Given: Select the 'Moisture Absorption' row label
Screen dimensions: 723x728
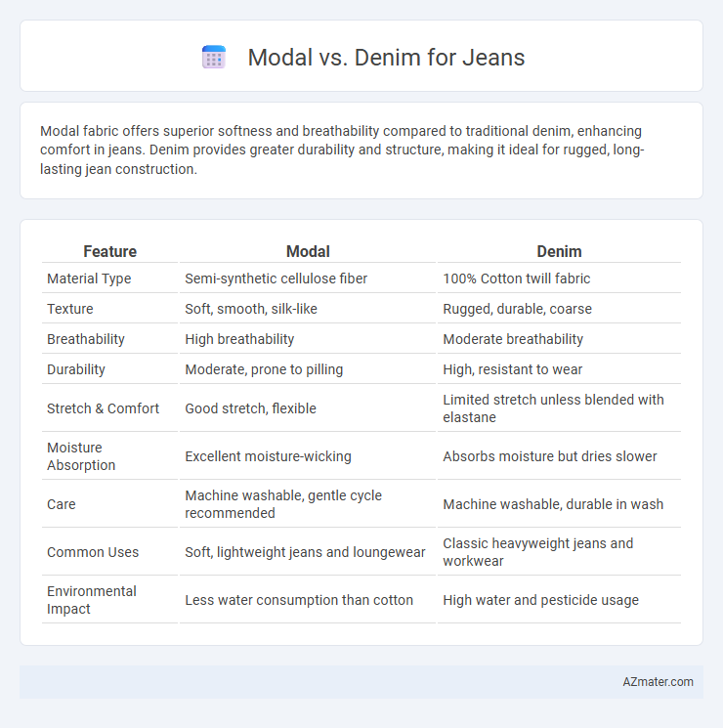Looking at the screenshot, I should 81,456.
